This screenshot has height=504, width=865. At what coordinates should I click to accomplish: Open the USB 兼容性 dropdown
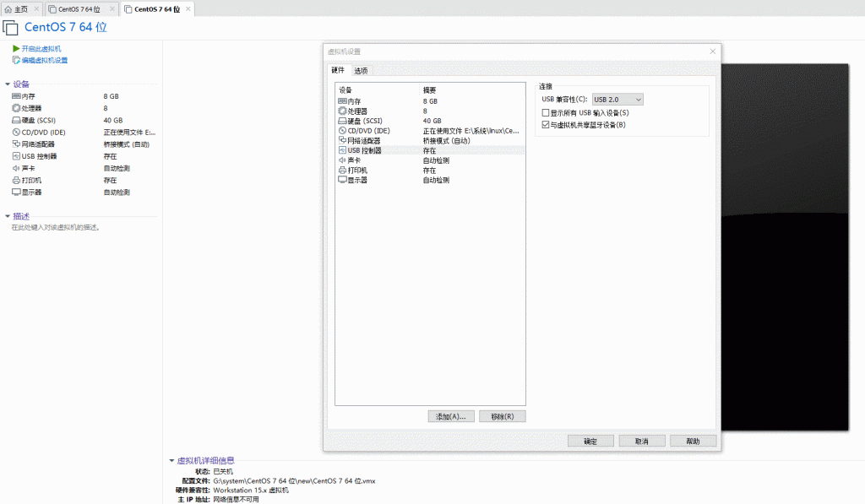[617, 100]
